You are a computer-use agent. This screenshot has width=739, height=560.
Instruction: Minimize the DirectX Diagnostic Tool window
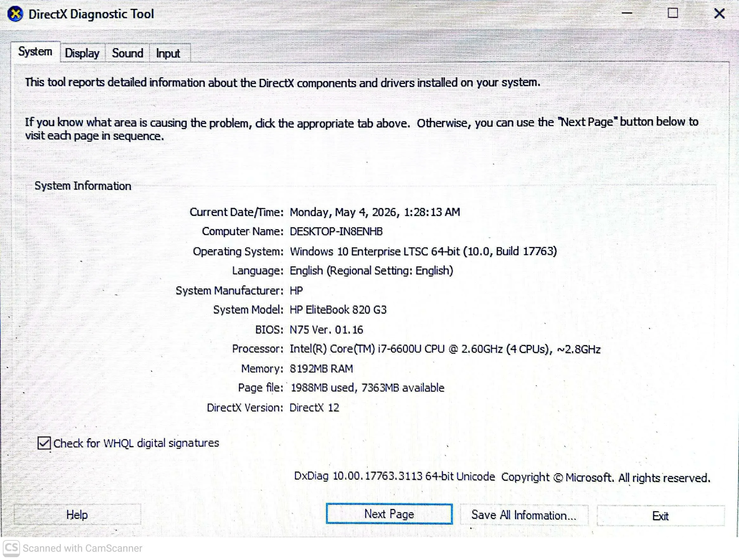tap(627, 14)
